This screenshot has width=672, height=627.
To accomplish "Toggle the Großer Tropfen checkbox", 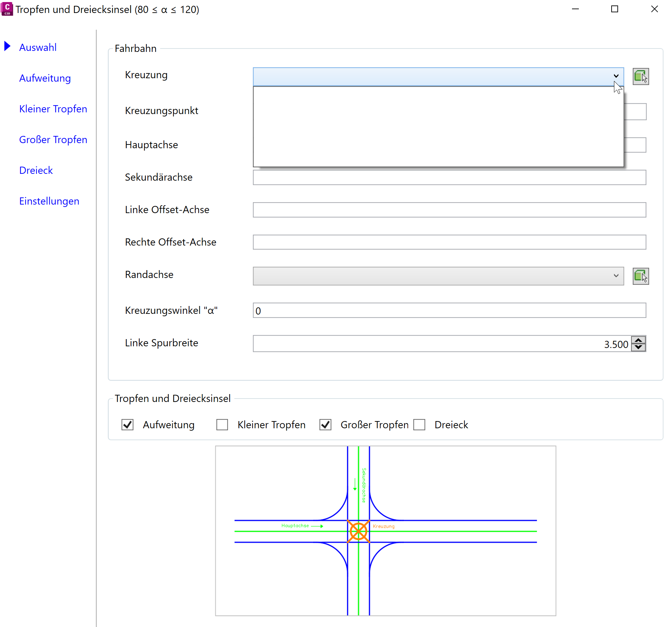I will 325,425.
